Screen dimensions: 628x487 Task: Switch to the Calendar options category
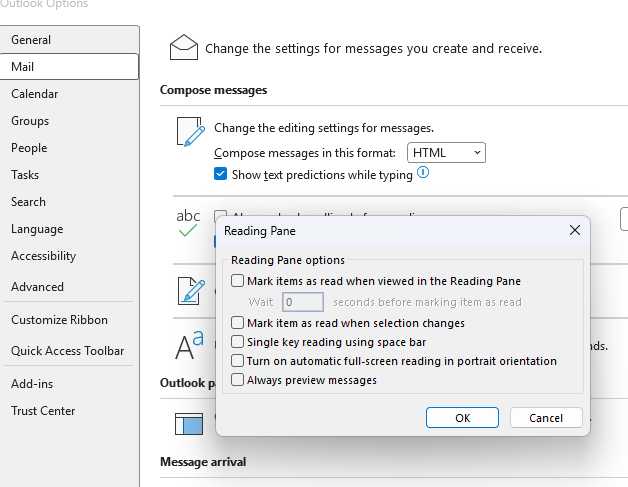[x=69, y=94]
